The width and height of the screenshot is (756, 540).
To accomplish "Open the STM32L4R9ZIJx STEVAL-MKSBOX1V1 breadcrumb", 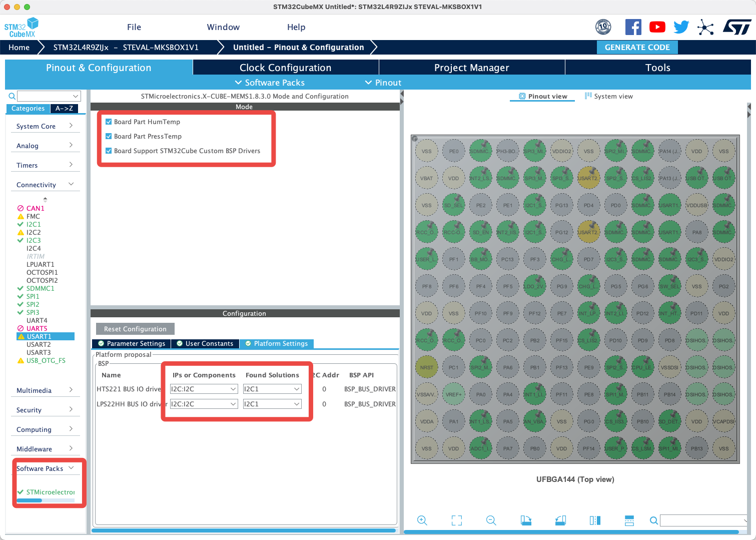I will click(x=126, y=47).
